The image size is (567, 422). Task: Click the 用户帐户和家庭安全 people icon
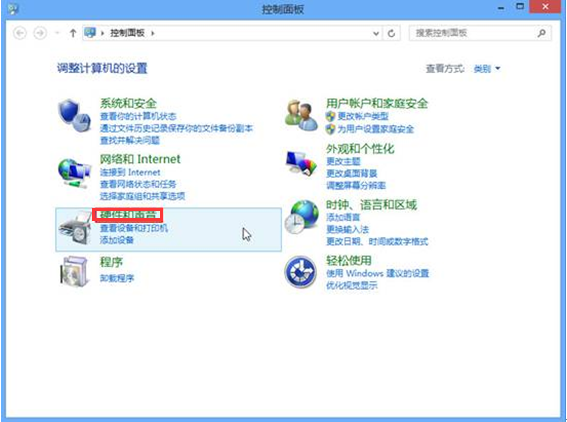coord(301,115)
